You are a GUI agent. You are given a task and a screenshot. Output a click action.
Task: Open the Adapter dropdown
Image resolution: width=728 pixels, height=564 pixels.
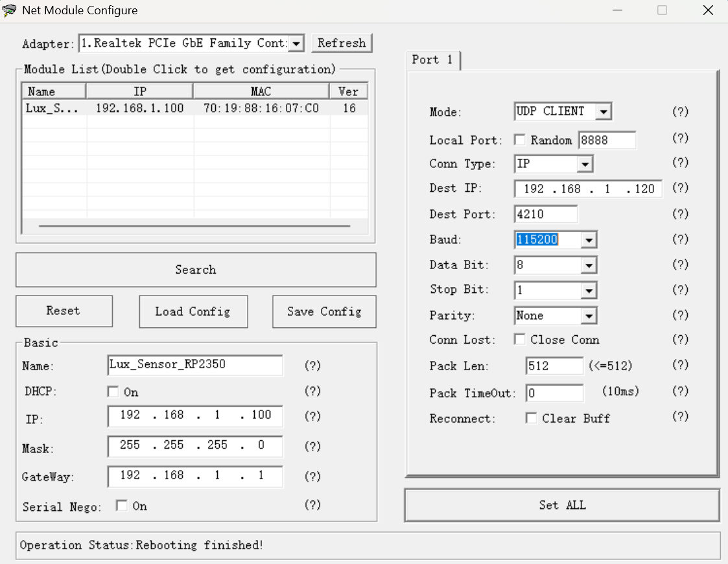coord(296,43)
